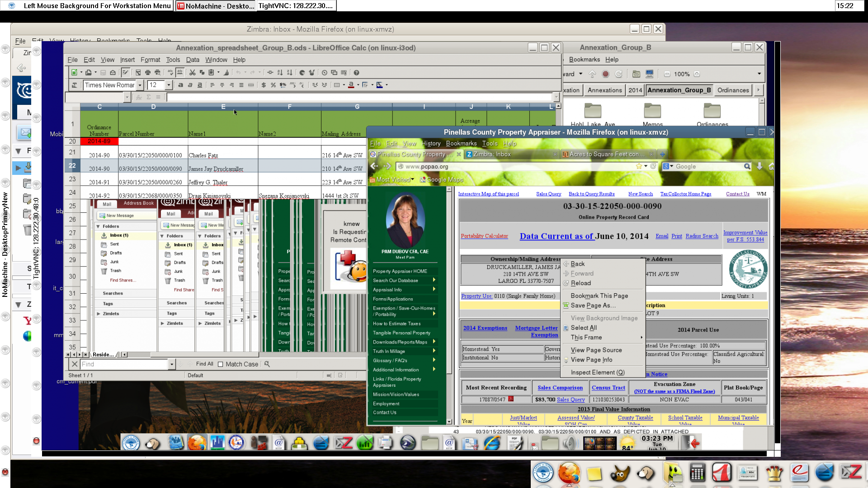Click the Increase Indent icon
This screenshot has width=868, height=488.
click(325, 85)
